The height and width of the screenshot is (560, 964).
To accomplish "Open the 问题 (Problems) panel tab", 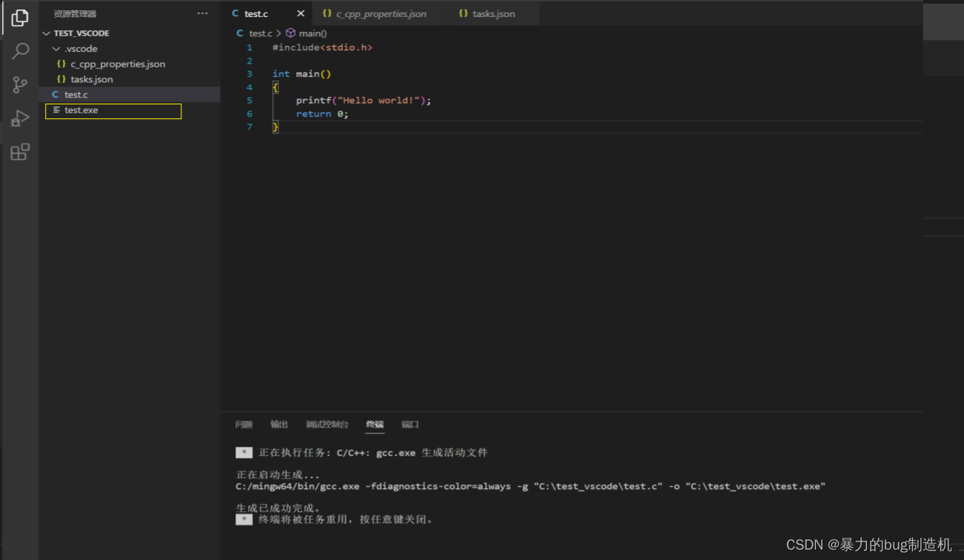I will 244,425.
